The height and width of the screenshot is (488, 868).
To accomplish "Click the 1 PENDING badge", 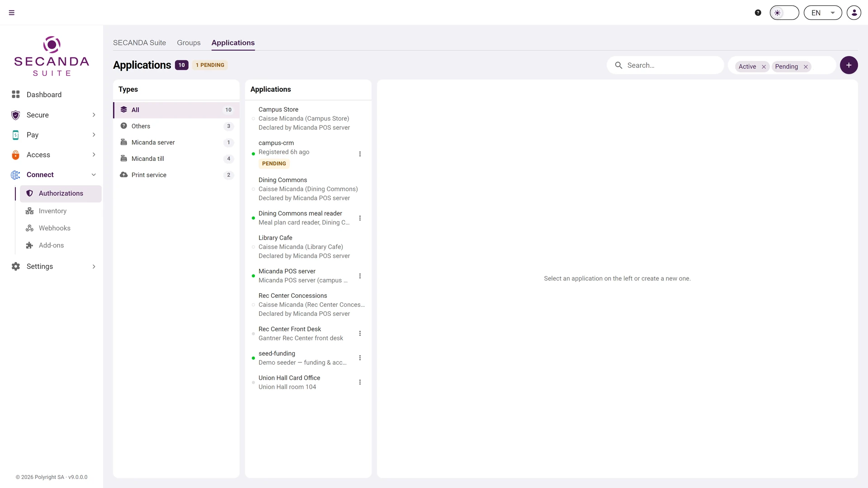I will click(x=210, y=65).
